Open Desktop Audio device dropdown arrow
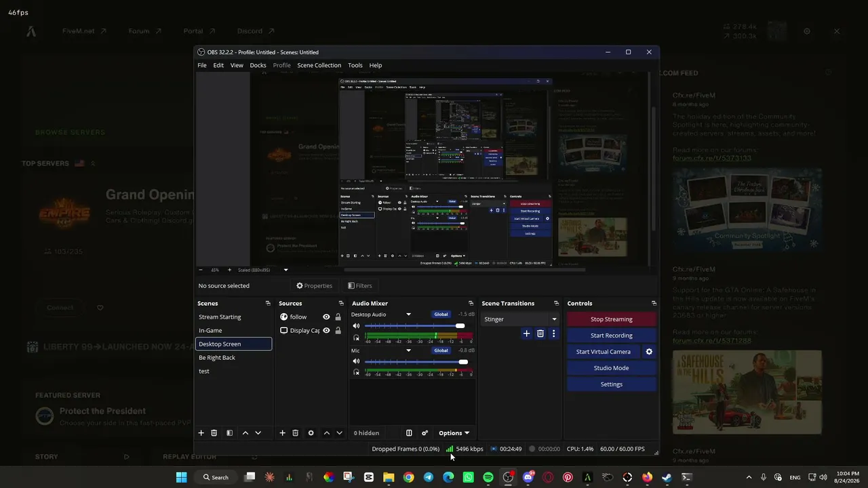868x488 pixels. (x=408, y=314)
